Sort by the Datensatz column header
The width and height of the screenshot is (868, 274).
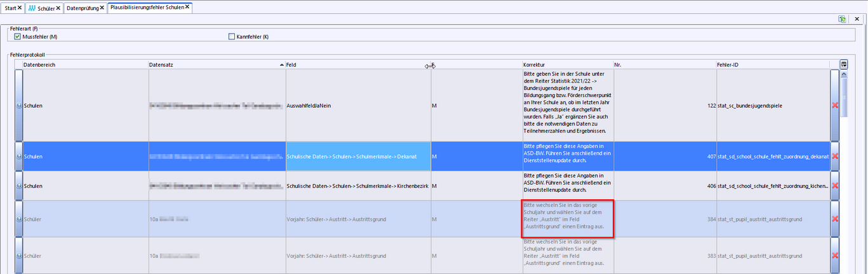pos(216,65)
